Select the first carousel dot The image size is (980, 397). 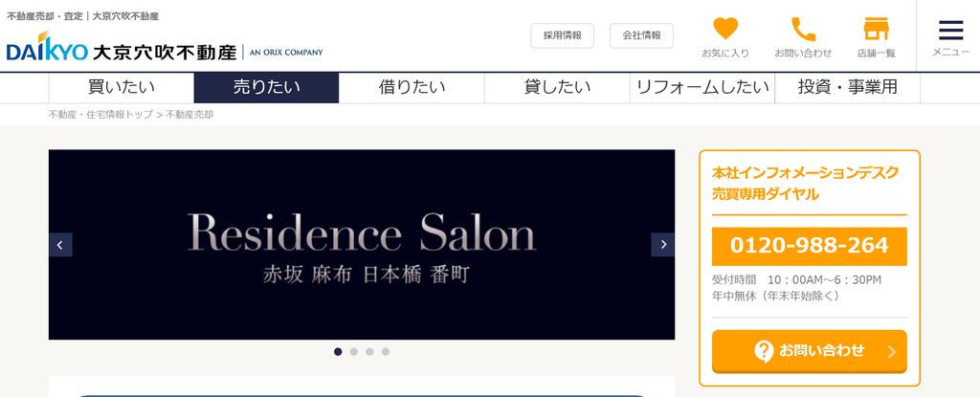point(338,351)
